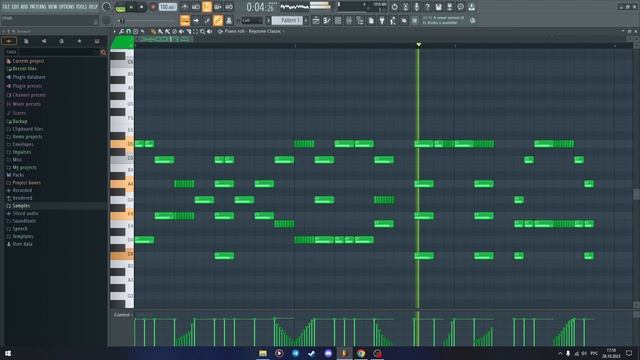Click the playhead marker on timeline
This screenshot has height=360, width=640.
pyautogui.click(x=418, y=44)
